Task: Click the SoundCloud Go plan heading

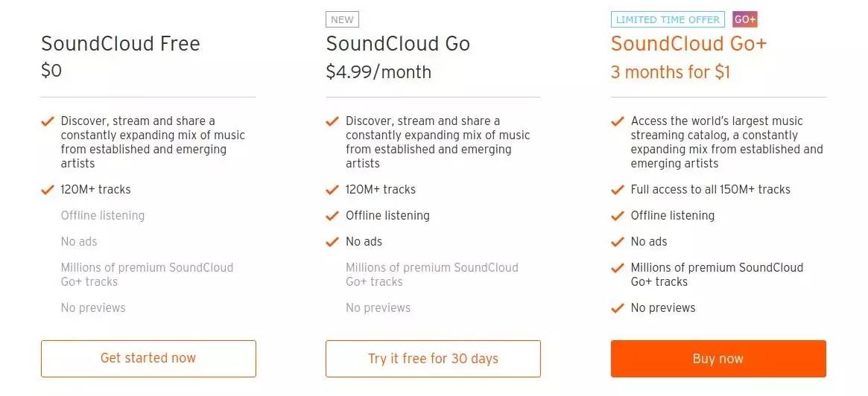Action: [398, 44]
